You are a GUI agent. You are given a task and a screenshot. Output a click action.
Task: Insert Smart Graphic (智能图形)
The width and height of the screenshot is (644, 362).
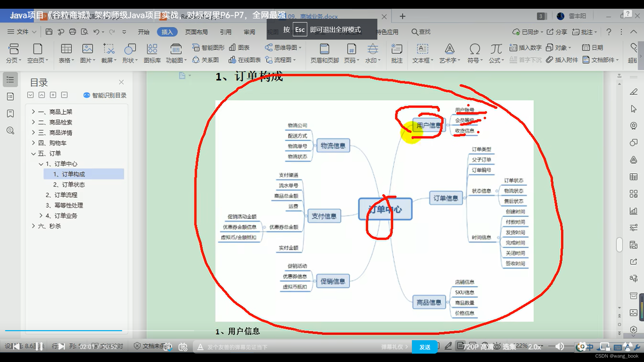[x=208, y=48]
